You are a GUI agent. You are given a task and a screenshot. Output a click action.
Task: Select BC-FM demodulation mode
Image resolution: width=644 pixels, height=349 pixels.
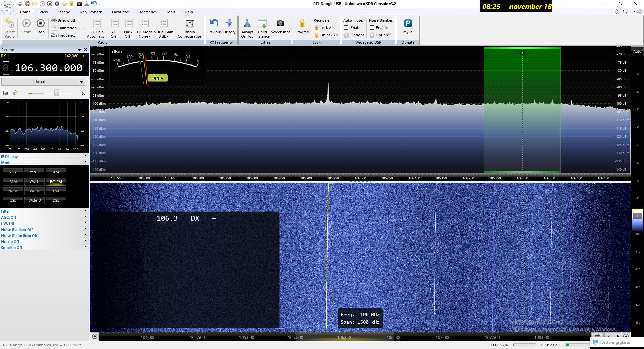(56, 182)
